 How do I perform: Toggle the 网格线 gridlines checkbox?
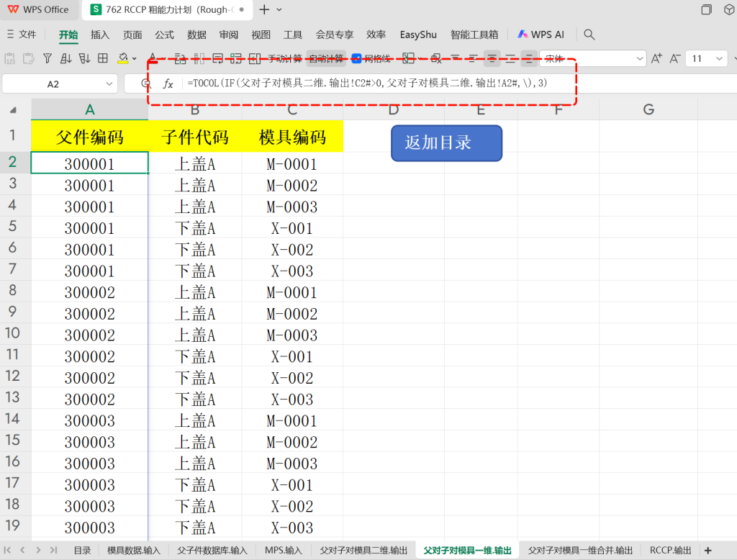pyautogui.click(x=356, y=58)
